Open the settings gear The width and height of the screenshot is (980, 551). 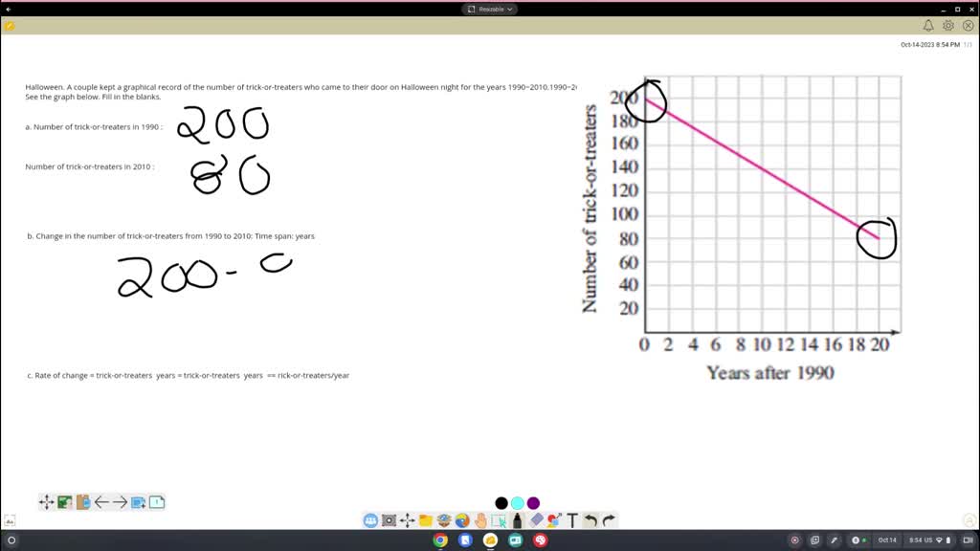click(x=948, y=26)
